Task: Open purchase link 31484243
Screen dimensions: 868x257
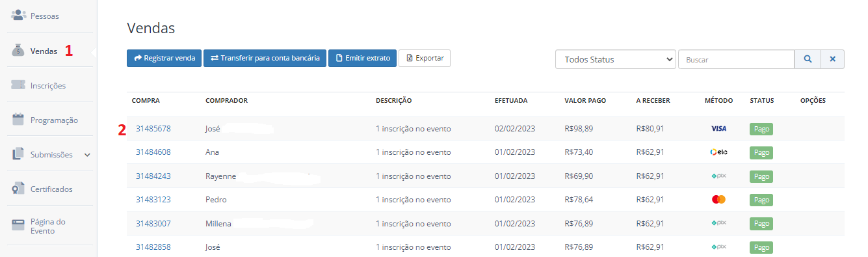Action: 153,176
